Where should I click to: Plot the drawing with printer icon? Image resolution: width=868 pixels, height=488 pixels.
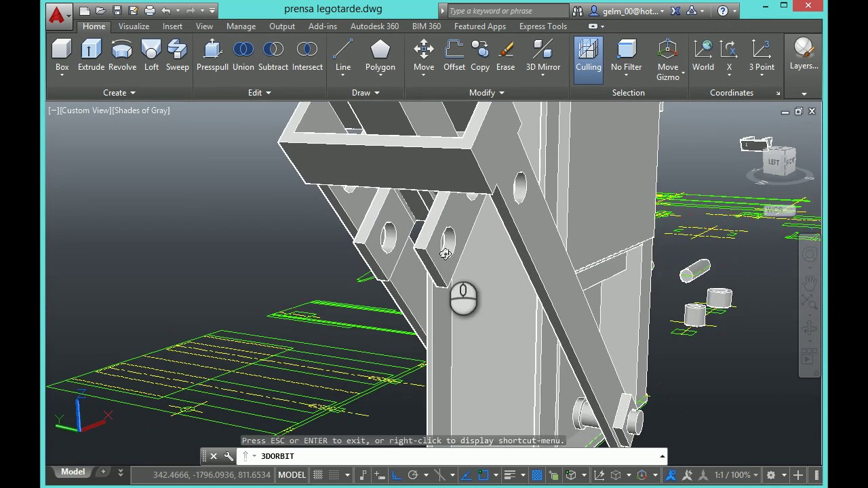[x=149, y=10]
